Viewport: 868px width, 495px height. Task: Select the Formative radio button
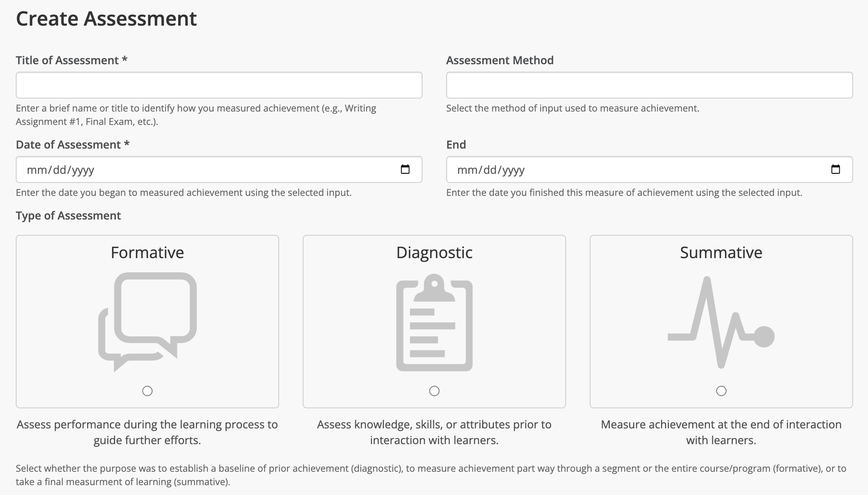[148, 391]
